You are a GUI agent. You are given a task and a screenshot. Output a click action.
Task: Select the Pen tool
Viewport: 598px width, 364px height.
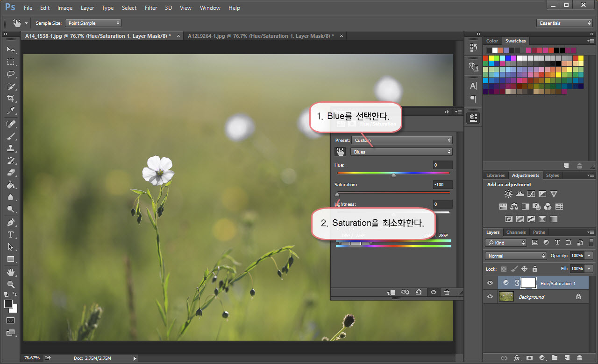[x=11, y=223]
